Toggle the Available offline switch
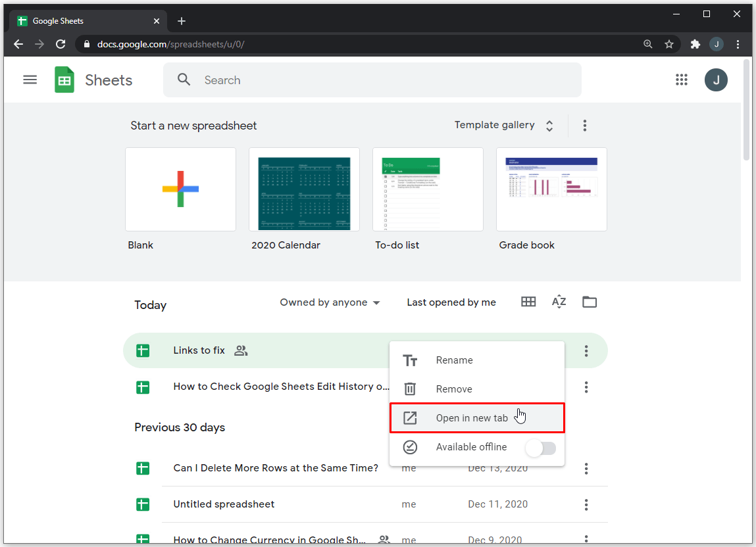756x547 pixels. [x=541, y=448]
